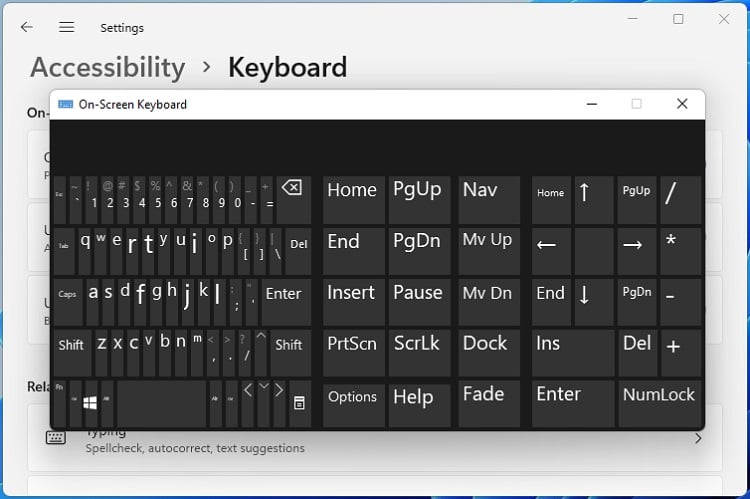Click the numpad down arrow key
The width and height of the screenshot is (750, 499).
594,302
